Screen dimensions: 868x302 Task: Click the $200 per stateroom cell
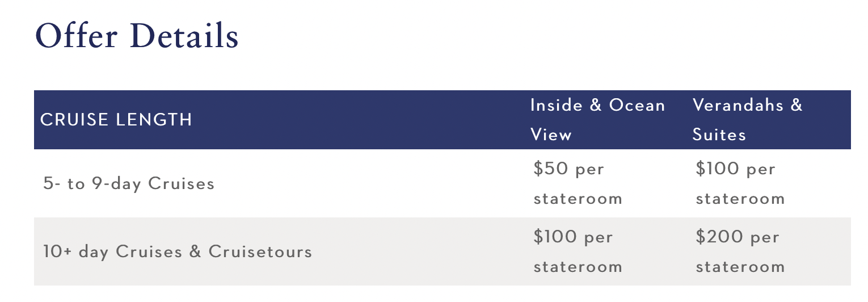click(x=740, y=251)
